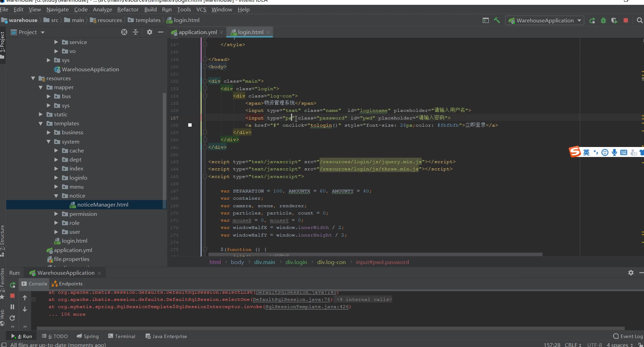
Task: Click the red Stop button in the top toolbar
Action: [x=626, y=21]
